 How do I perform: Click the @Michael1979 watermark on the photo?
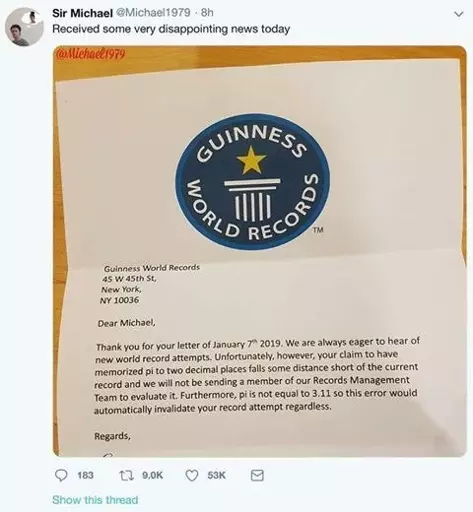91,54
